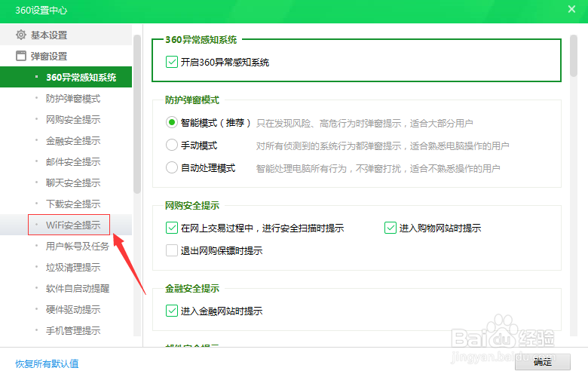Screen dimensions: 588x377
Task: Select 自动处理模式 radio button
Action: pyautogui.click(x=172, y=167)
